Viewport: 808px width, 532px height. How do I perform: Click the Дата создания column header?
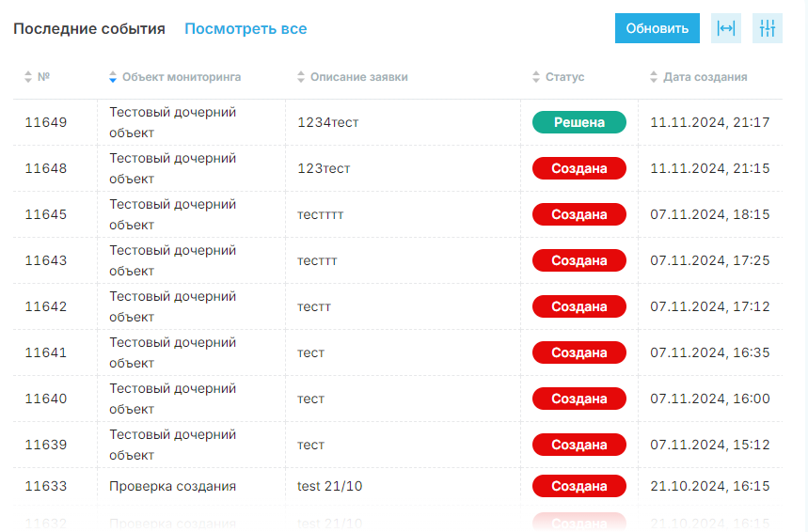[x=705, y=77]
